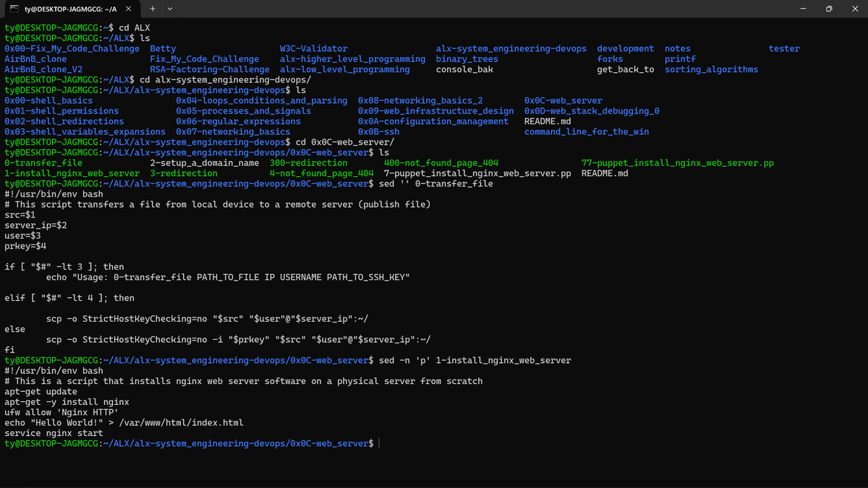Click the 'server_ip=$2' script line
Viewport: 868px width, 488px height.
point(35,226)
